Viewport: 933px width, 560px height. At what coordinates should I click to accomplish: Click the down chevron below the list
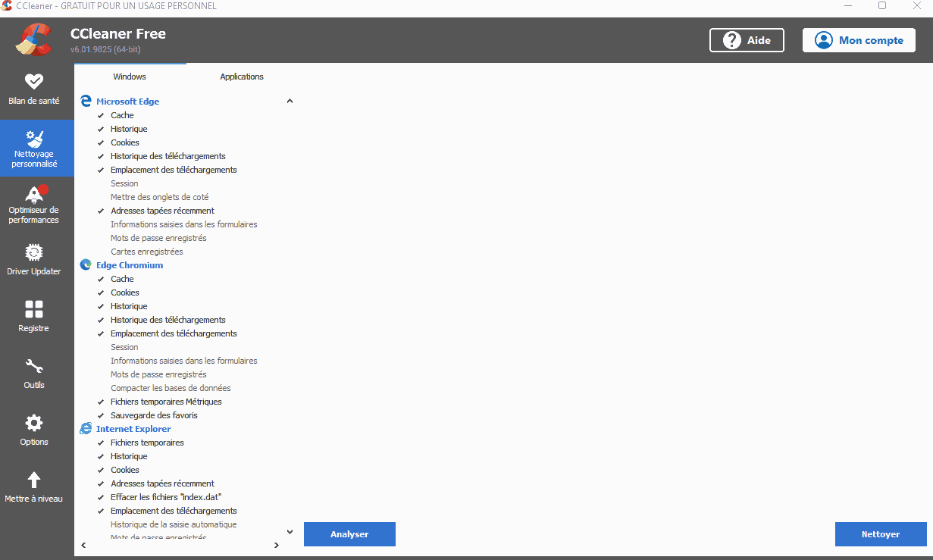(290, 530)
